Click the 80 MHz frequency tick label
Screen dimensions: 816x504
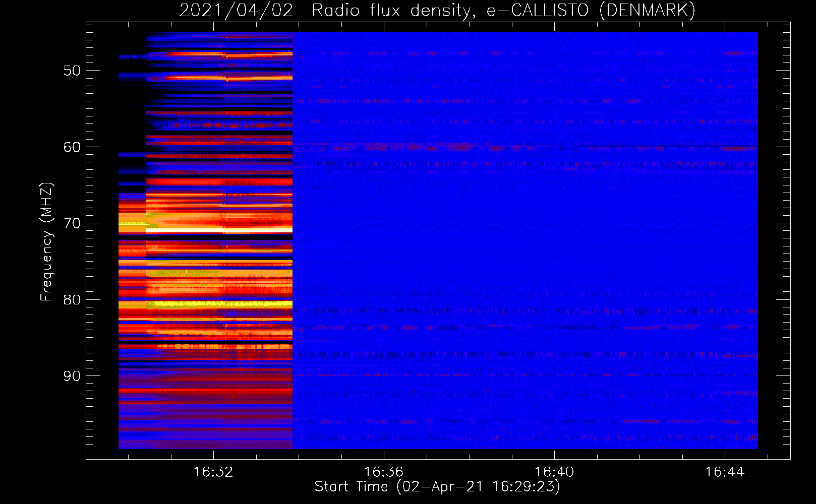(72, 300)
